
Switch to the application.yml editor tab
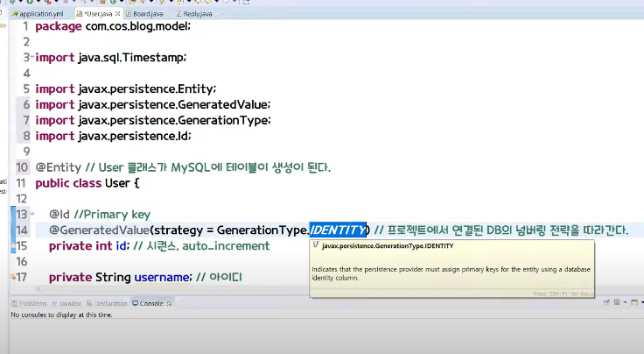coord(38,13)
